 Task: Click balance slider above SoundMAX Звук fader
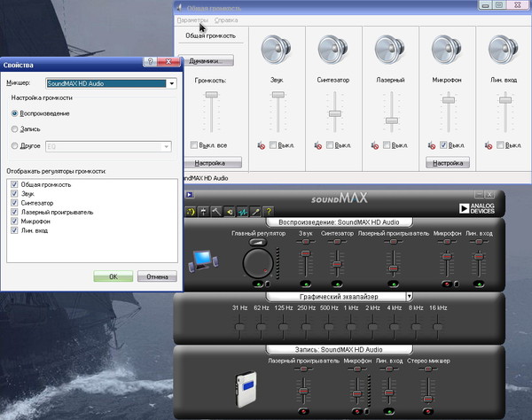306,242
